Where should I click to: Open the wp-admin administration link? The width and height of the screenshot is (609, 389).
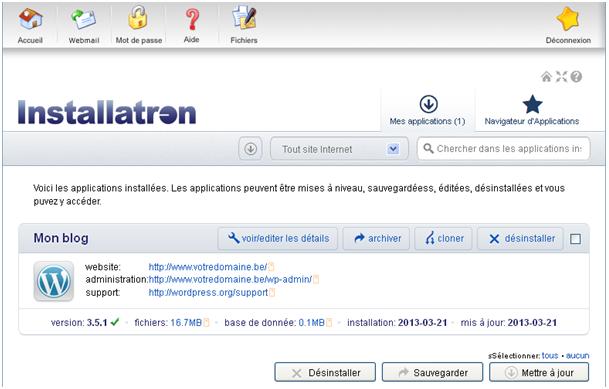point(230,280)
